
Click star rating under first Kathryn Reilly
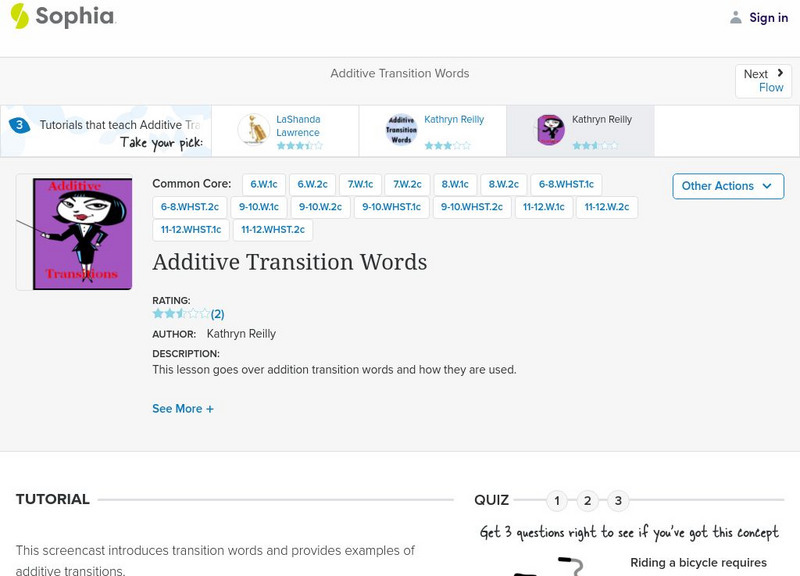pyautogui.click(x=447, y=145)
